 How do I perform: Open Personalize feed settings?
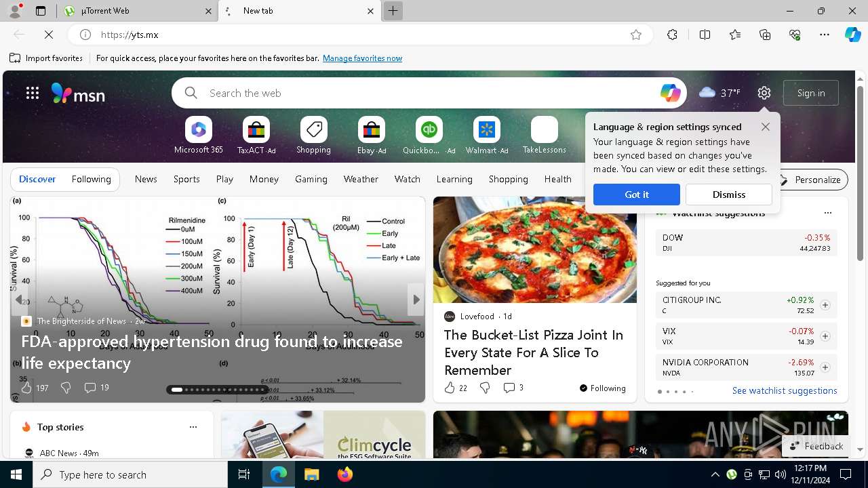click(x=811, y=180)
